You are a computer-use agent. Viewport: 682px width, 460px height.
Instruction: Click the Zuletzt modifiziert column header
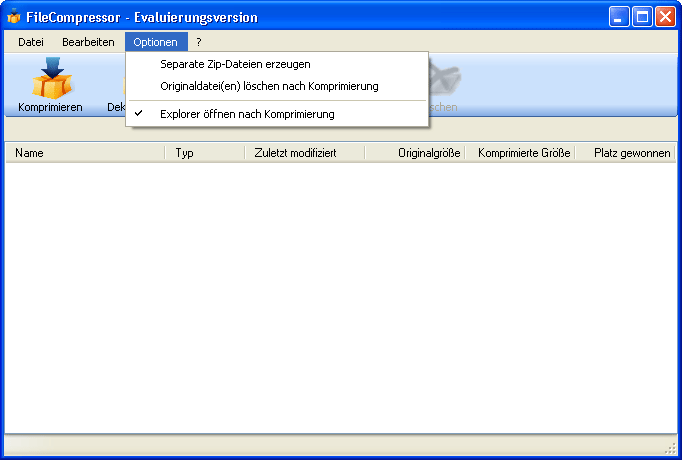click(x=305, y=153)
